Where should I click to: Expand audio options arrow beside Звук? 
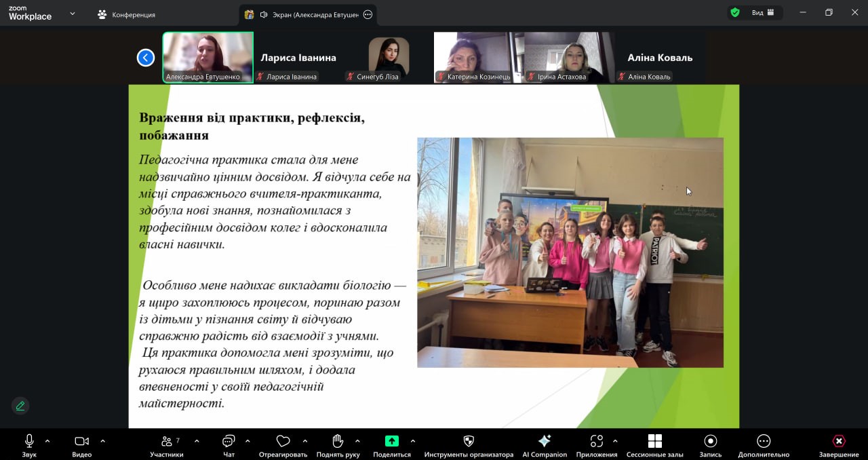(47, 441)
